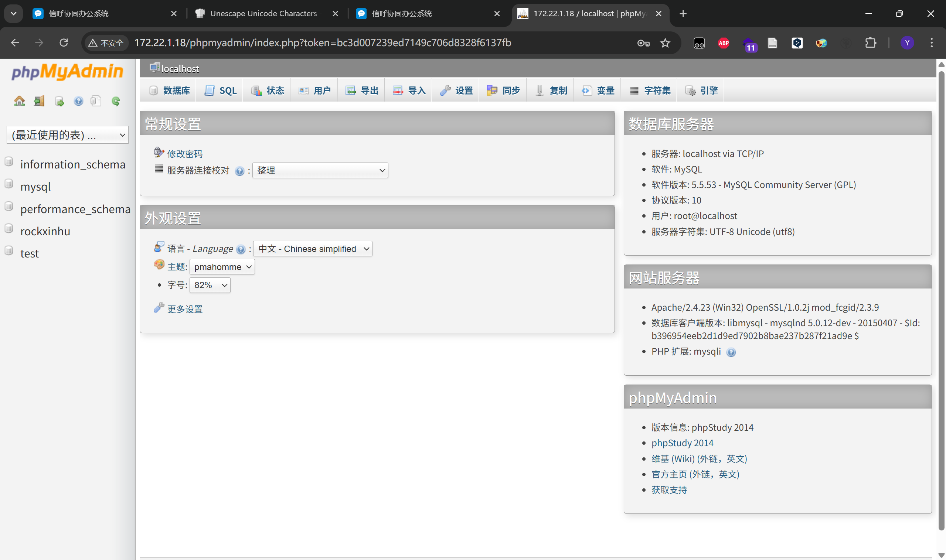Screen dimensions: 946x560
Task: Open the rockxinhu database
Action: pyautogui.click(x=45, y=231)
